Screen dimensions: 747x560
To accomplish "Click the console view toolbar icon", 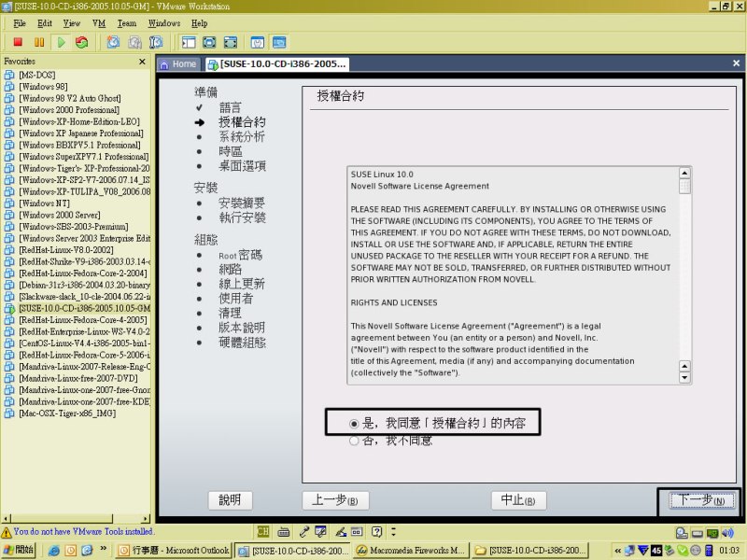I will pos(279,42).
